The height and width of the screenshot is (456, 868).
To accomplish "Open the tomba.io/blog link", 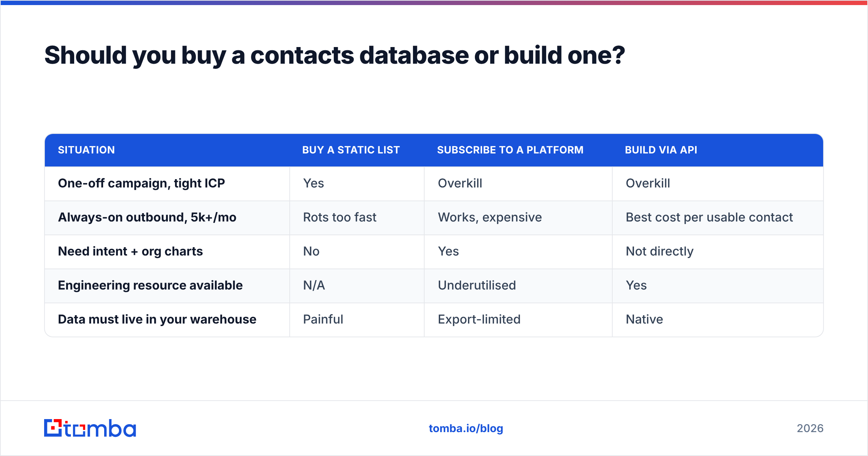I will [466, 428].
